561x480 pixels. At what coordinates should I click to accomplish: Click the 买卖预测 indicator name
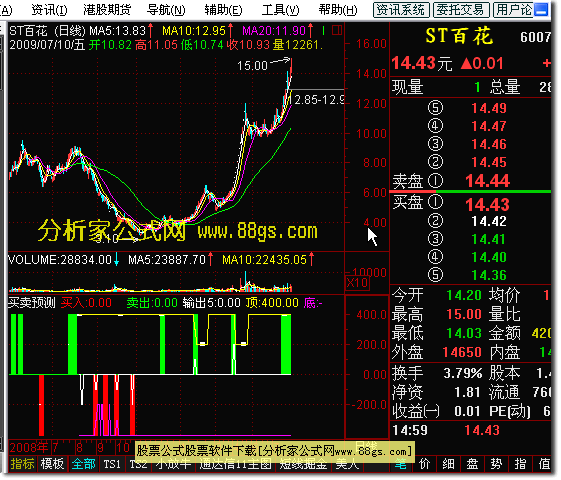(x=32, y=303)
